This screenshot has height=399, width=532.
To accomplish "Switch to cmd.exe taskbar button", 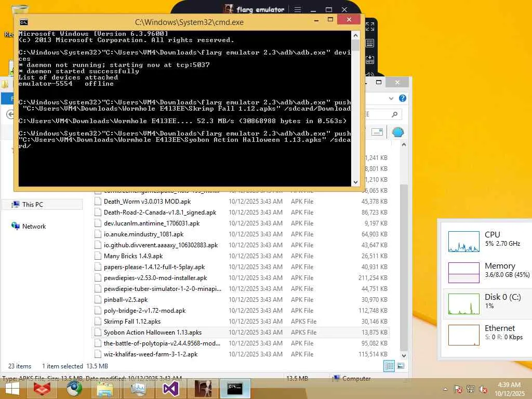I will tap(235, 389).
